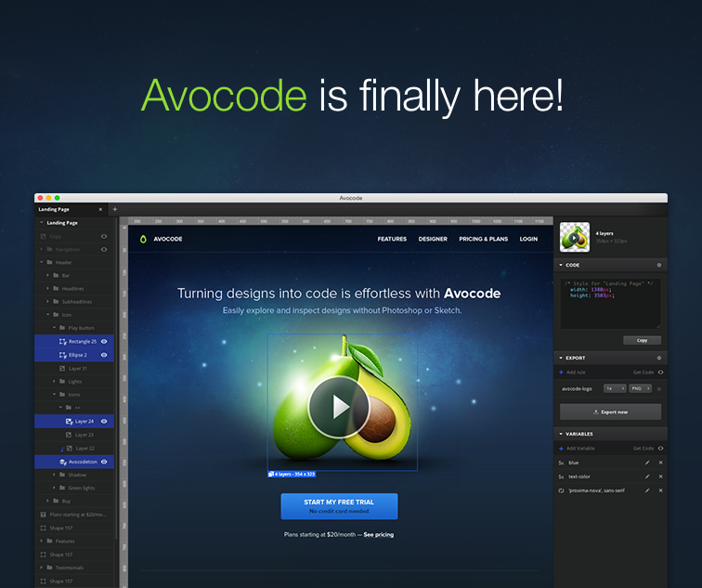Image resolution: width=702 pixels, height=588 pixels.
Task: Remove the avocode-logo export rule
Action: pos(659,389)
